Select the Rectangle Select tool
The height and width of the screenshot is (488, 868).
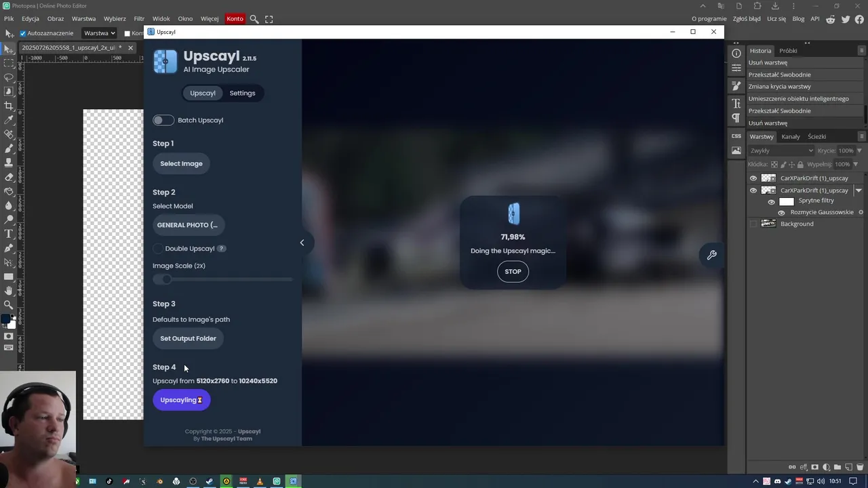point(9,63)
